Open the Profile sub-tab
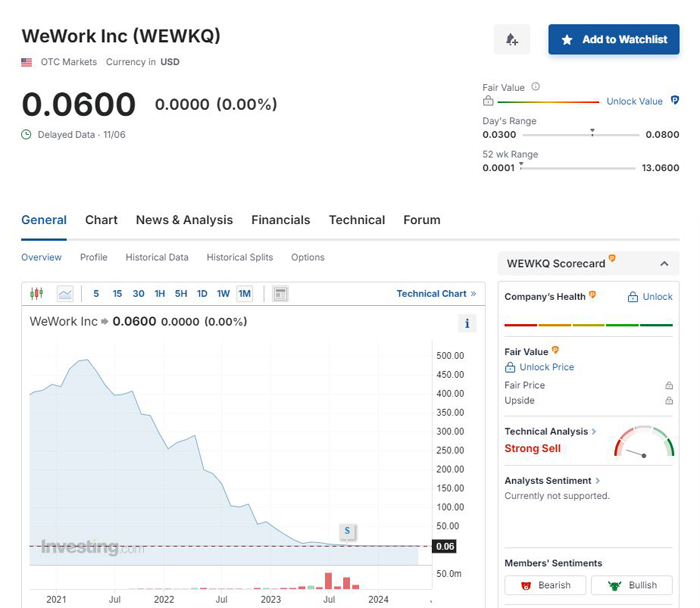Screen dimensions: 700x608 tap(94, 257)
